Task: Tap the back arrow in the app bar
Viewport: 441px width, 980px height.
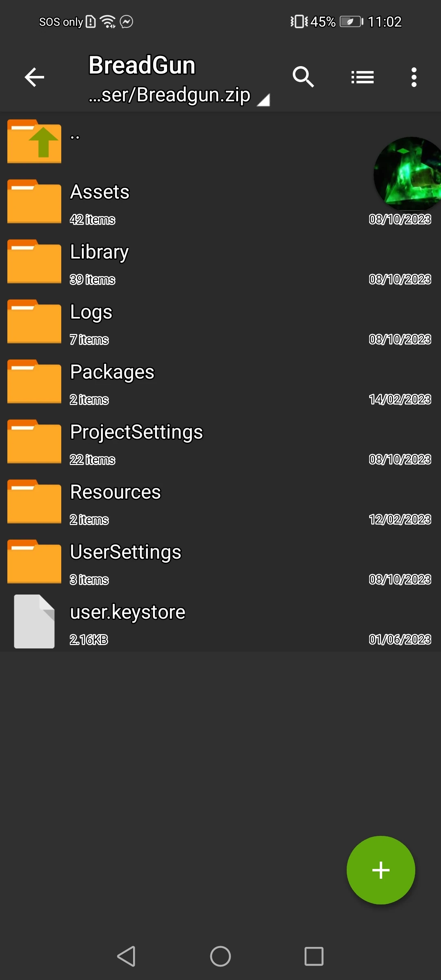Action: (34, 77)
